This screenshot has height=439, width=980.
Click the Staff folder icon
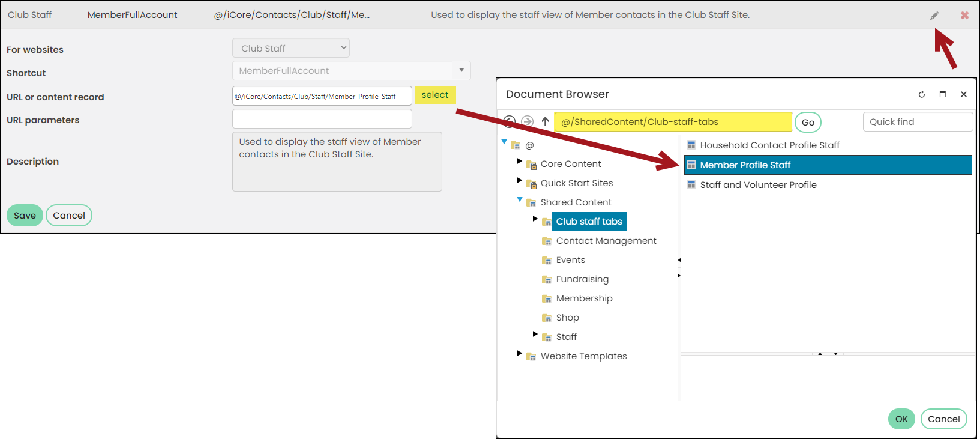tap(547, 337)
